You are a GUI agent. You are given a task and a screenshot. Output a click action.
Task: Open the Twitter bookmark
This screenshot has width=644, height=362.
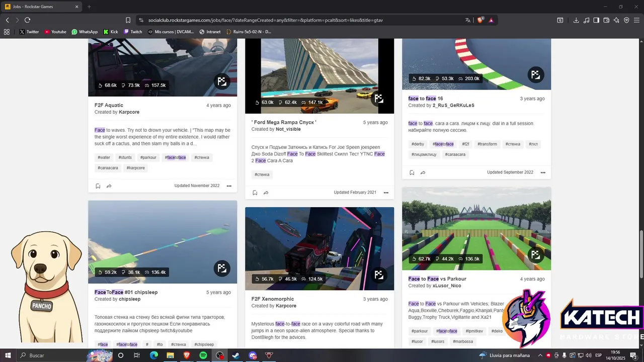click(29, 32)
